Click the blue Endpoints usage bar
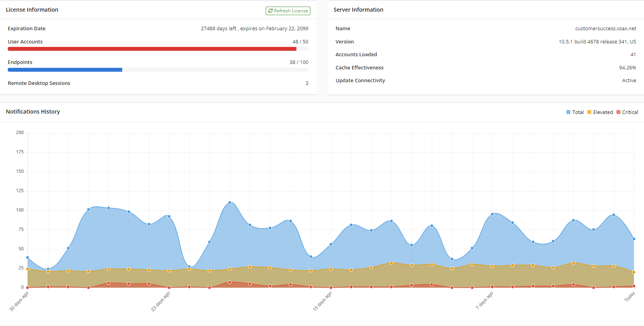The width and height of the screenshot is (644, 326). coord(65,70)
